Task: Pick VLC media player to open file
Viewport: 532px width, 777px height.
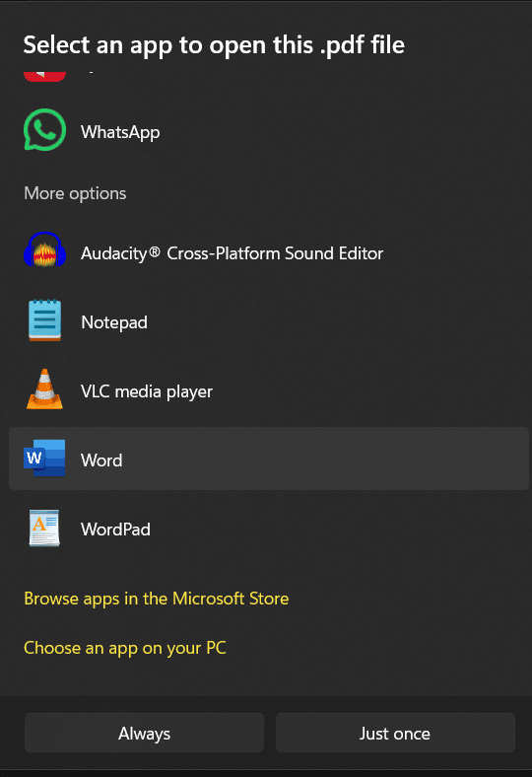Action: coord(269,391)
